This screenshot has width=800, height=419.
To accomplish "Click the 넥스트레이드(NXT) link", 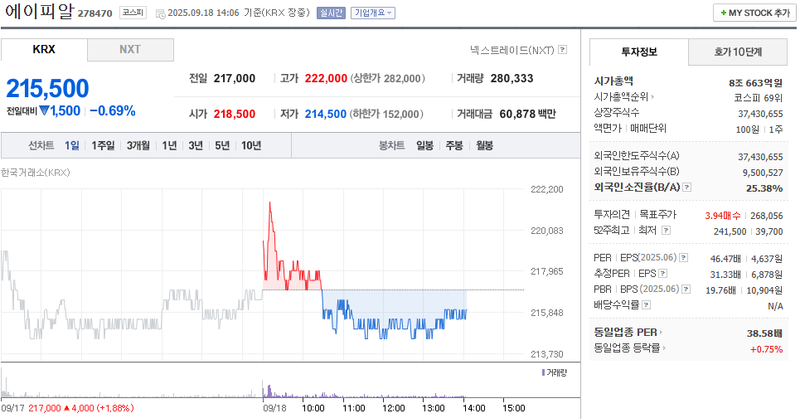I will [512, 50].
